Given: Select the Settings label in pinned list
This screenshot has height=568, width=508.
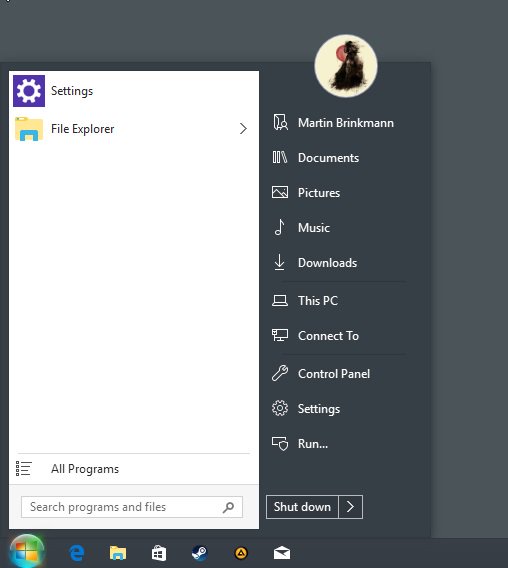Looking at the screenshot, I should point(72,91).
